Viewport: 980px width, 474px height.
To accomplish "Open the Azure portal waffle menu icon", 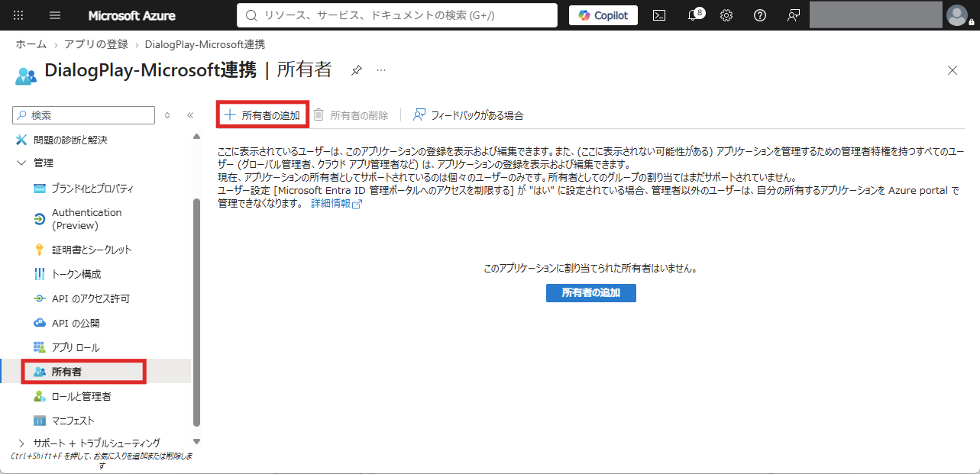I will [19, 15].
